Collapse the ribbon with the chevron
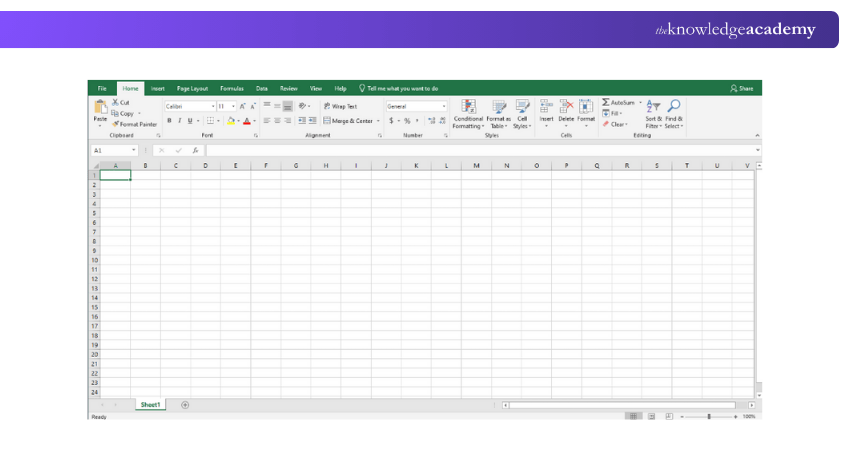Image resolution: width=850 pixels, height=450 pixels. pyautogui.click(x=757, y=135)
